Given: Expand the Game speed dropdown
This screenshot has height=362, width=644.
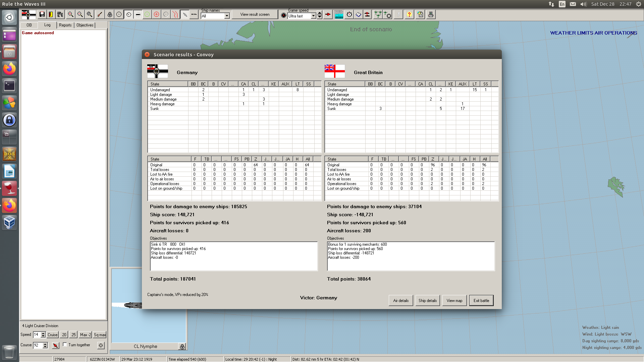Looking at the screenshot, I should coord(313,16).
